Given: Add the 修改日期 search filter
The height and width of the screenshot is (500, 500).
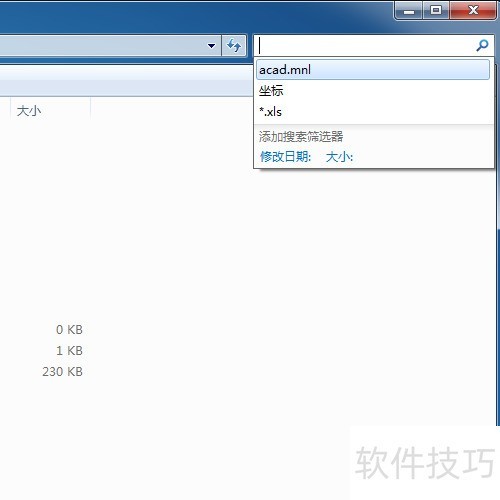Looking at the screenshot, I should [x=286, y=157].
